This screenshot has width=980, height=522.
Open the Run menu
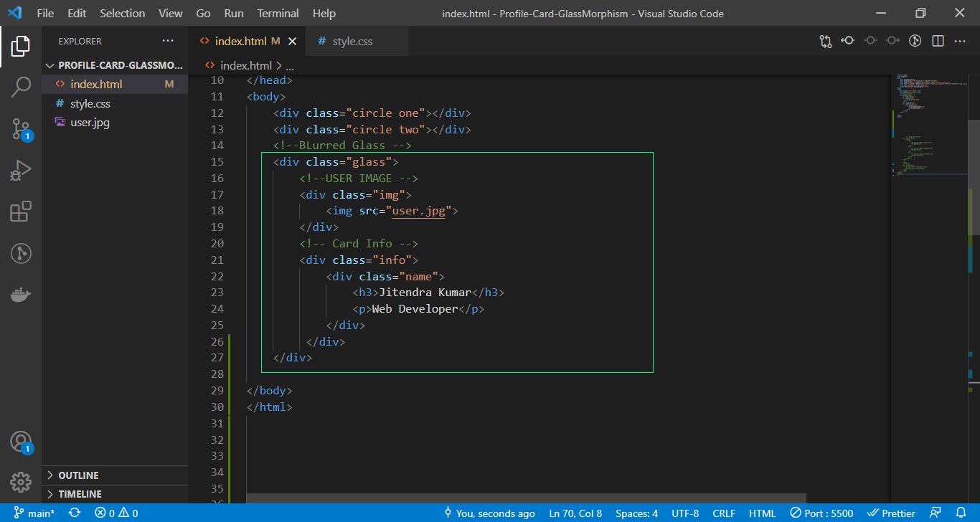[234, 14]
